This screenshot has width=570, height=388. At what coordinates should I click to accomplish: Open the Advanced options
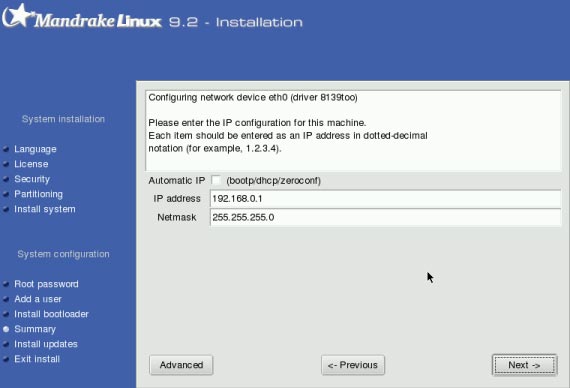point(181,365)
